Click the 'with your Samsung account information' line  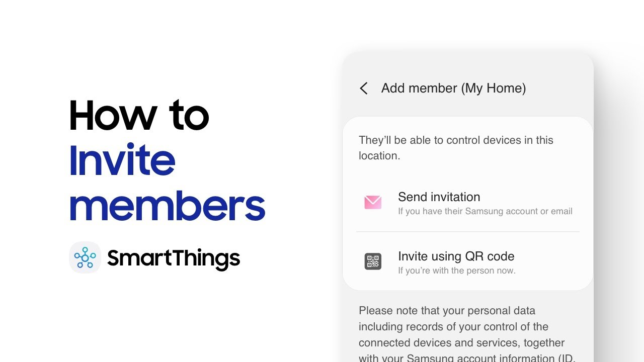point(467,357)
